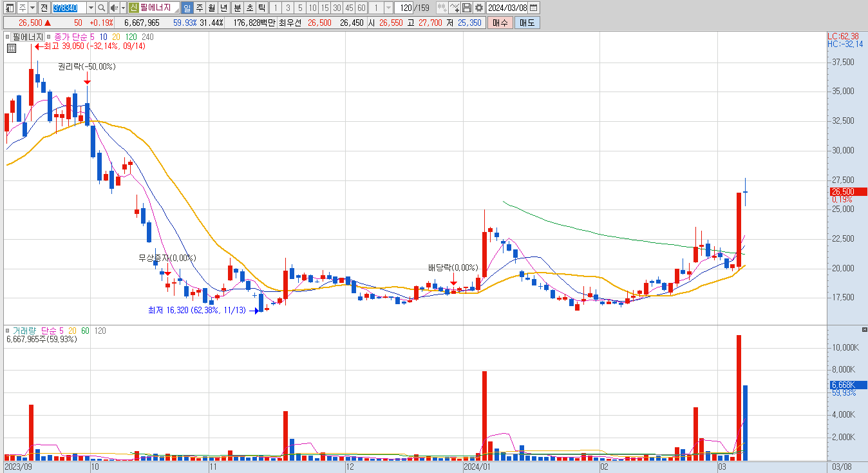Screen dimensions: 868x473
Task: Choose interval preset 15
Action: [325, 8]
